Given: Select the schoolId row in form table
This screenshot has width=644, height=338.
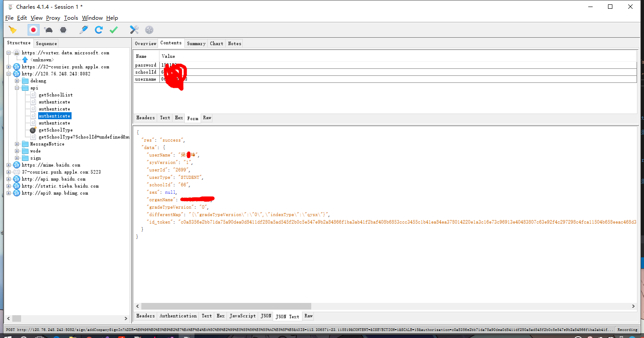Looking at the screenshot, I should pyautogui.click(x=385, y=72).
